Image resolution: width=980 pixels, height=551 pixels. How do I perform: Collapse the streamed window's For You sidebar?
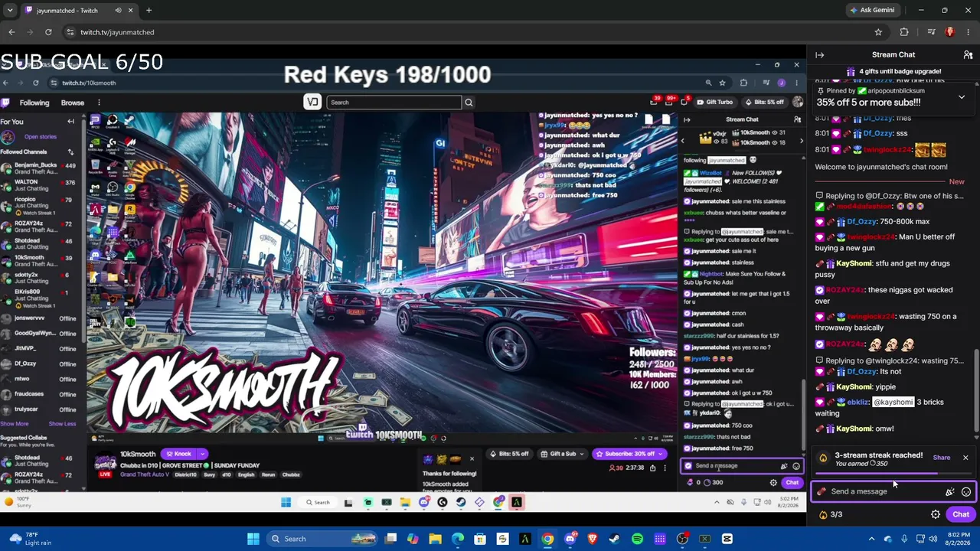click(x=70, y=122)
